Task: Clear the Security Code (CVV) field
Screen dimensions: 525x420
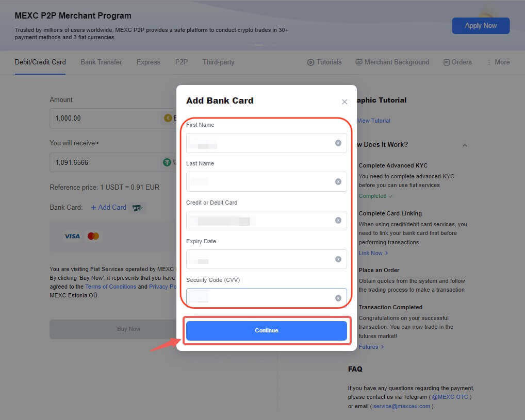Action: [x=338, y=297]
